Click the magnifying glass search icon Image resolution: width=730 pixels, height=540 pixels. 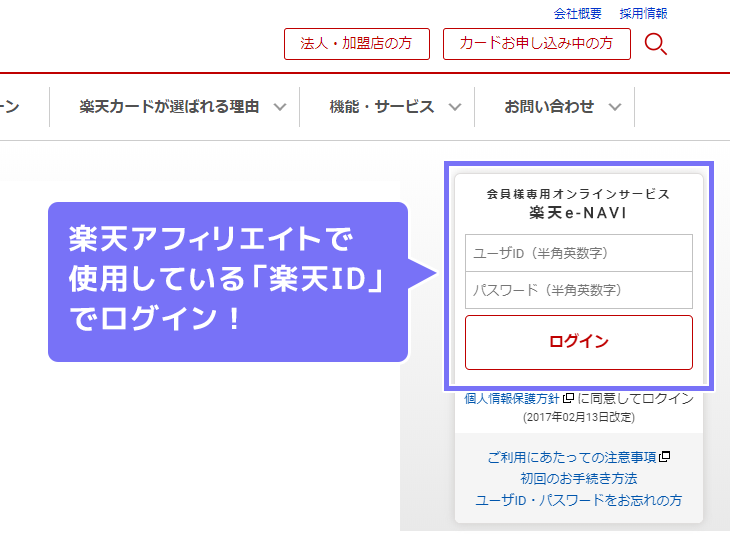coord(656,44)
